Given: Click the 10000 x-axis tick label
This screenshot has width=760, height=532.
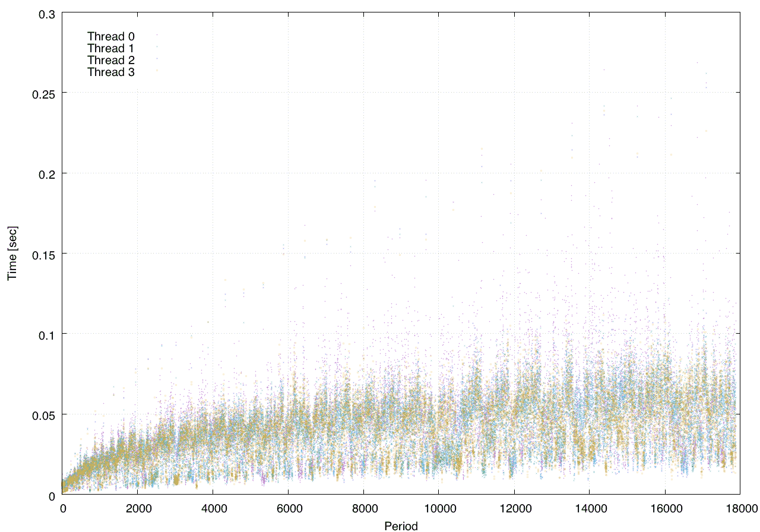Looking at the screenshot, I should 439,508.
